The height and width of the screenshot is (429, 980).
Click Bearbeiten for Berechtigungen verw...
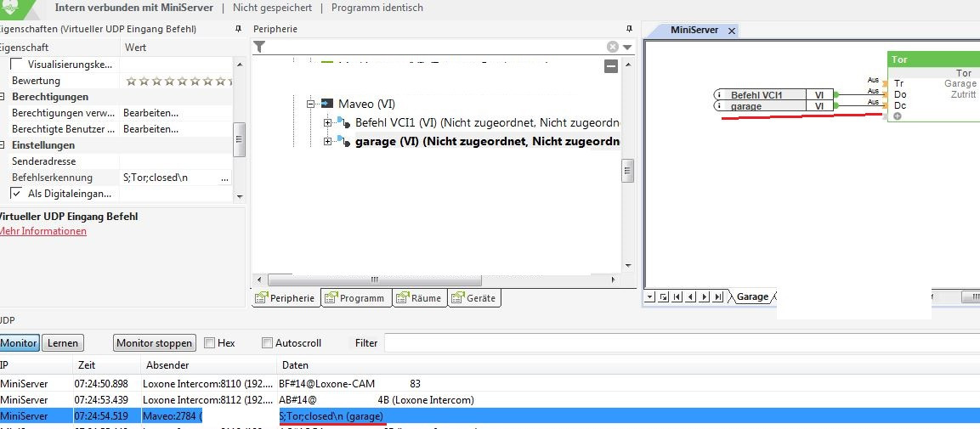click(x=150, y=113)
